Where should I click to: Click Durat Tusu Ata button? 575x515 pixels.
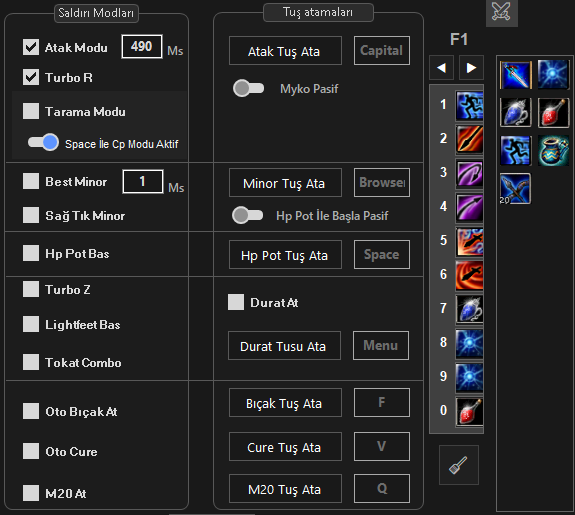click(x=284, y=346)
